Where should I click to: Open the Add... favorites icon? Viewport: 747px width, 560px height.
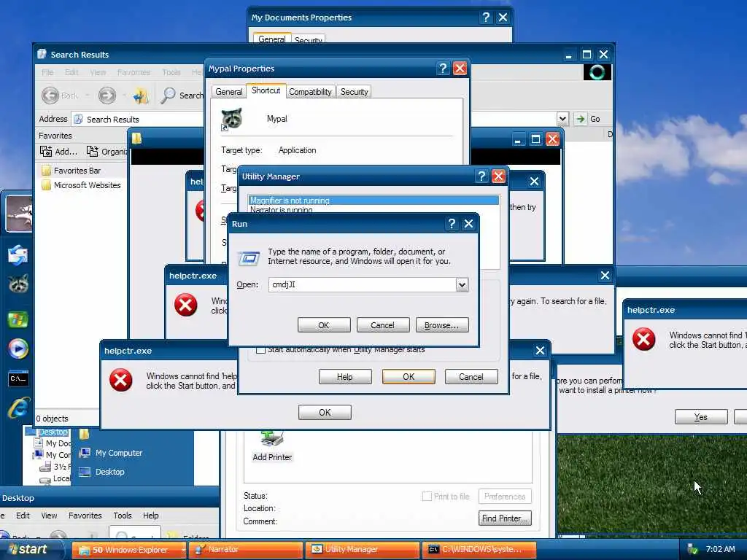(46, 152)
